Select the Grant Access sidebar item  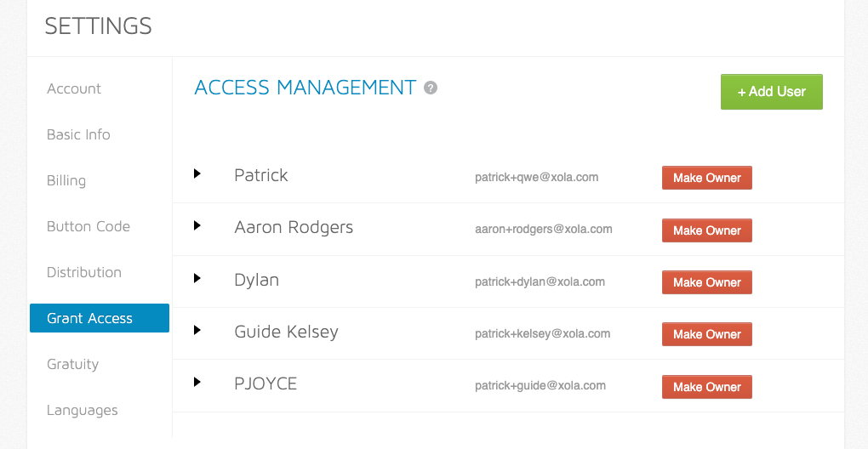[100, 318]
